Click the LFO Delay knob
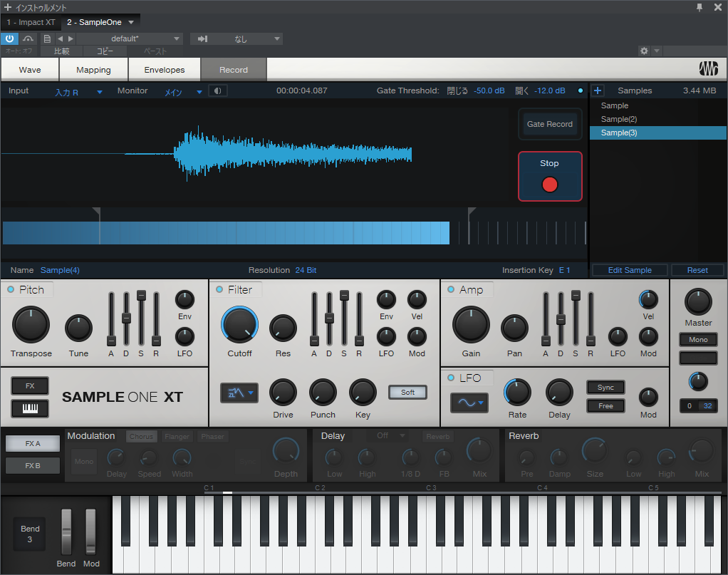Screen dimensions: 728x575 [x=559, y=392]
